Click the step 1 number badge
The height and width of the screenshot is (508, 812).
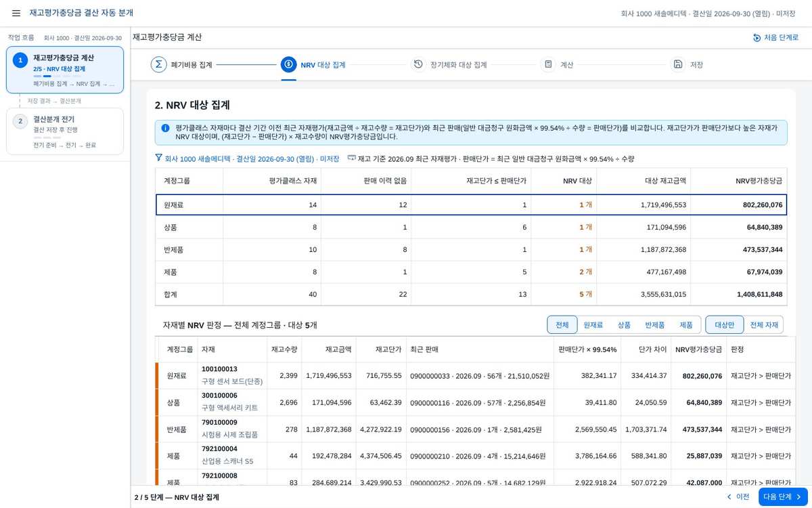tap(20, 60)
